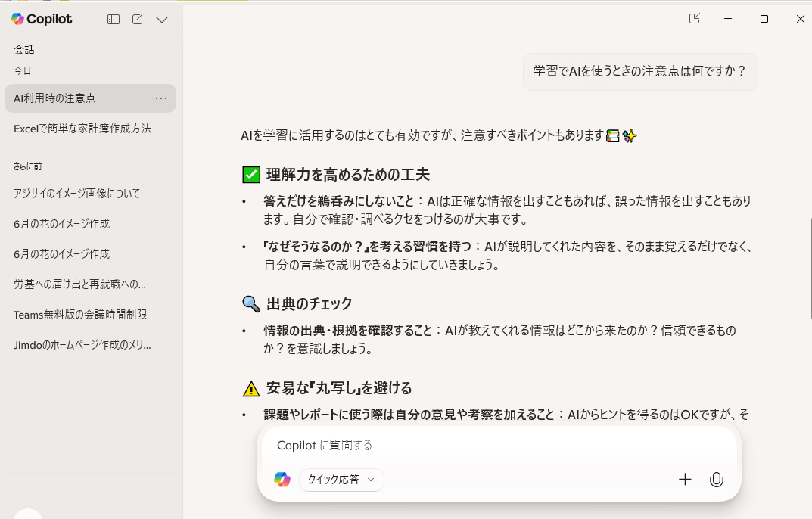
Task: Open more options for AI利用時の注意点 conversation
Action: click(161, 98)
